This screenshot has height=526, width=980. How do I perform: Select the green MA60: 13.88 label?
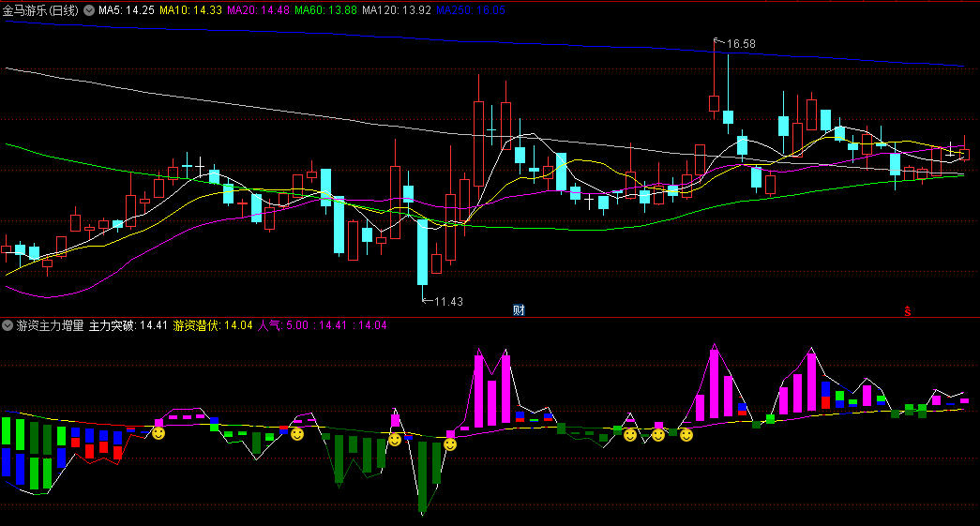click(x=325, y=10)
